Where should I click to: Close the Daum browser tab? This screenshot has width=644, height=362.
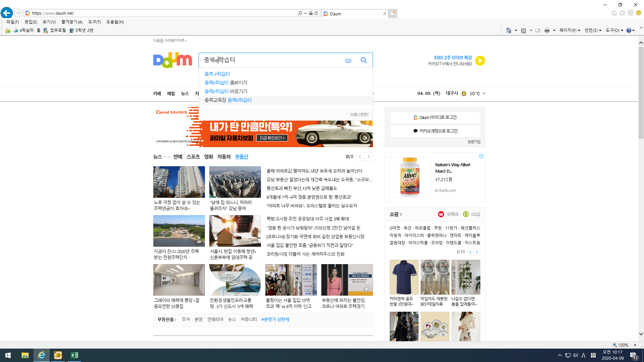pos(384,14)
